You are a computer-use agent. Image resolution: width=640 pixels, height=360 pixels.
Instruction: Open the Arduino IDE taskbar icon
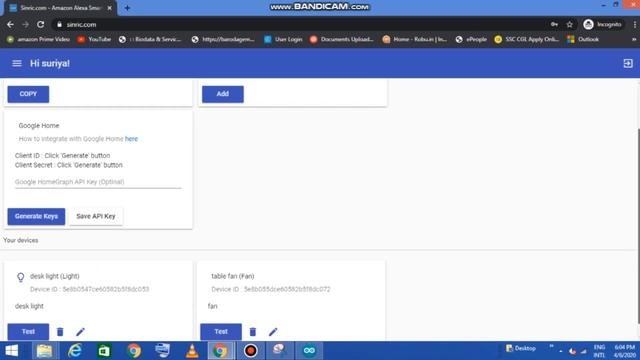309,351
